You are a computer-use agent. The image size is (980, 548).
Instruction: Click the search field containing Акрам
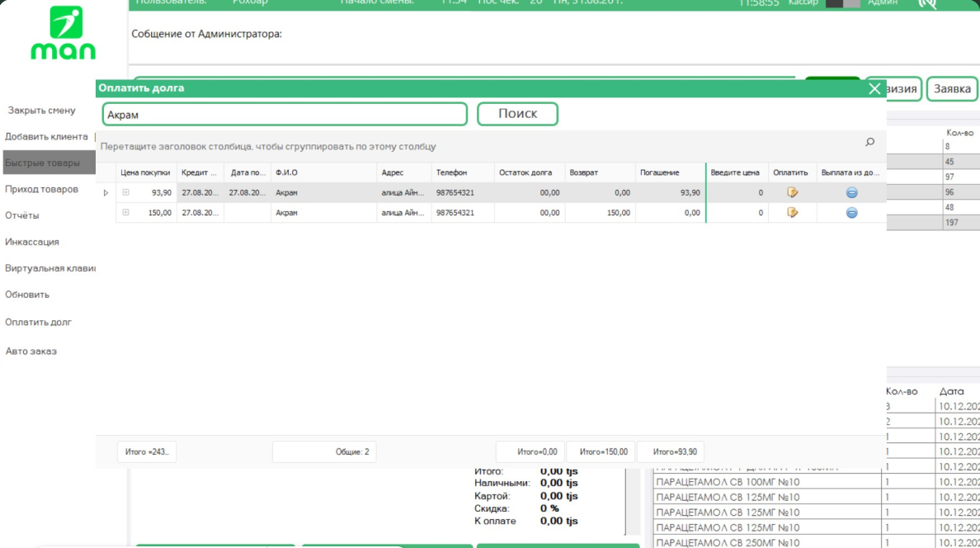point(285,115)
